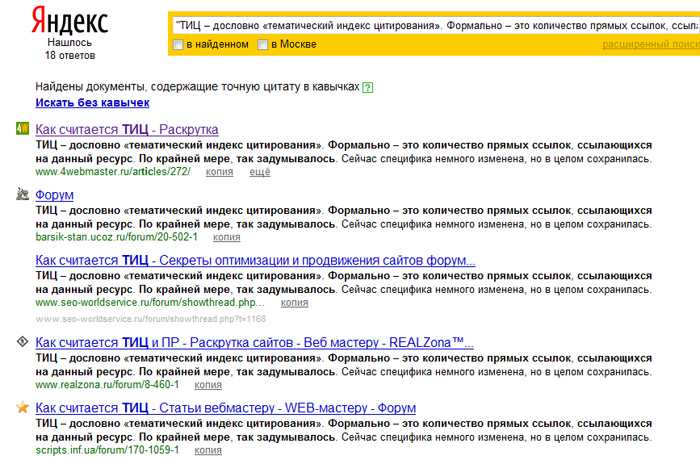Viewport: 700px width, 460px height.
Task: Open result 'Как считается ТИЦ - Раскрутка'
Action: (x=127, y=130)
